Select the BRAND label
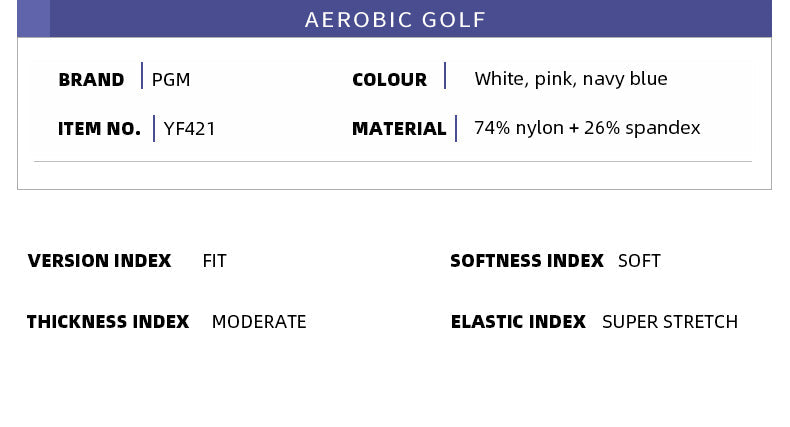790x427 pixels. click(91, 80)
